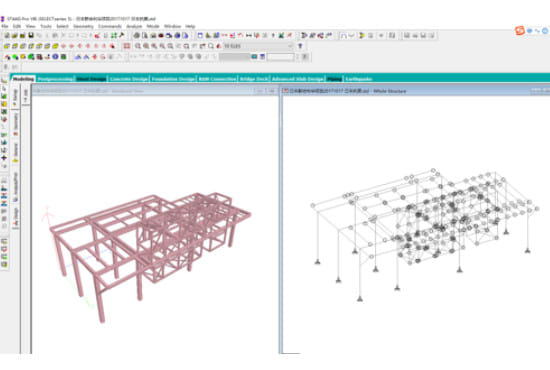
Task: Switch to the Steel Design tab
Action: point(91,79)
